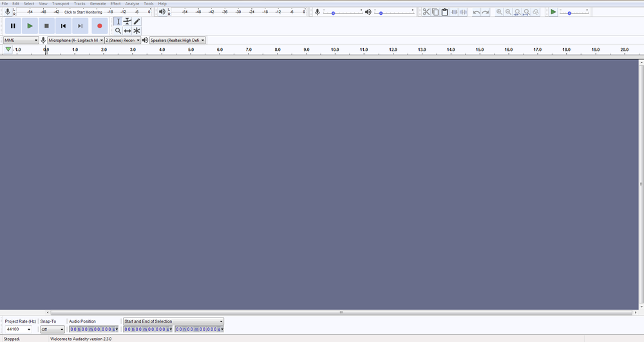Click the green timeline options triangle

click(8, 49)
